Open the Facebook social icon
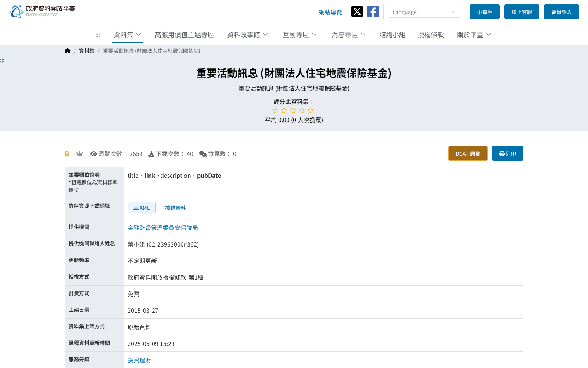 click(x=373, y=11)
